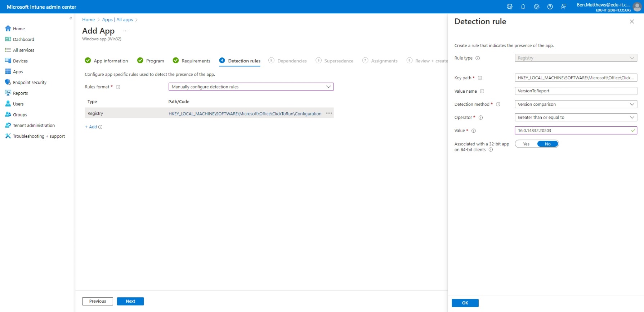Follow the Home breadcrumb link
This screenshot has height=312, width=644.
pos(88,20)
